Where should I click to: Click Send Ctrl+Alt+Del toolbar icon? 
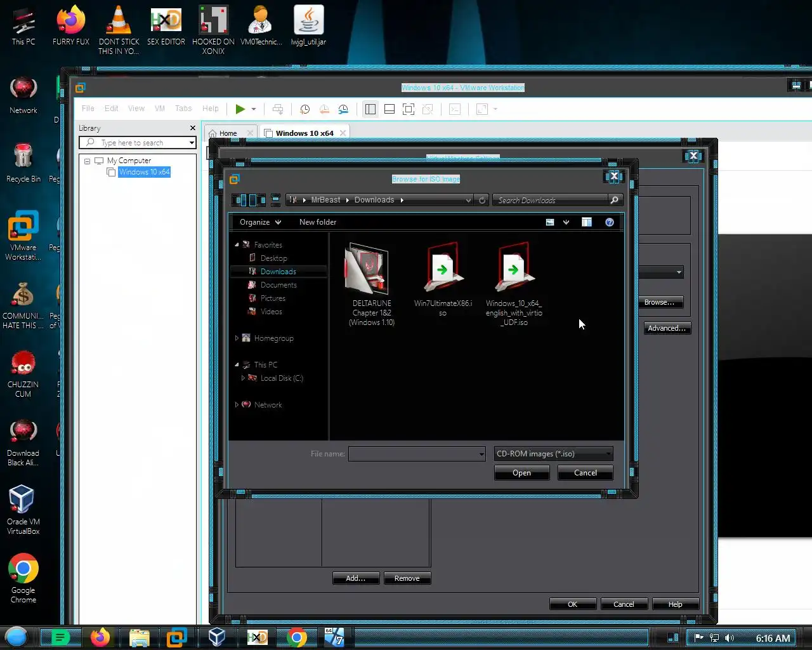278,109
